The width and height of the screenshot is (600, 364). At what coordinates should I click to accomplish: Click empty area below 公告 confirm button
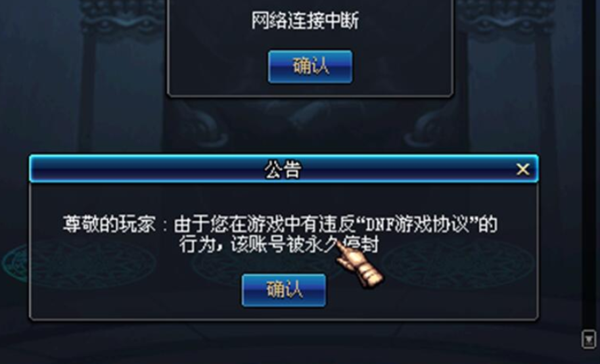pyautogui.click(x=284, y=313)
